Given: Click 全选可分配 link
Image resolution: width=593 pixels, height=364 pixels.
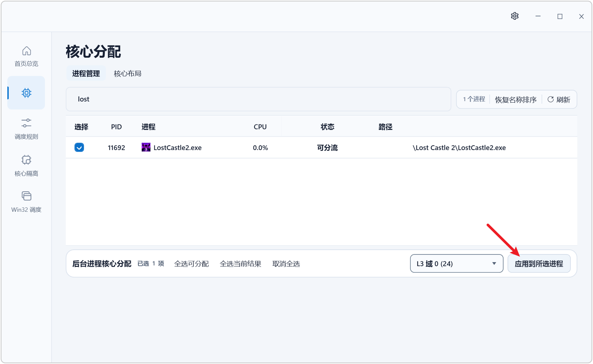Looking at the screenshot, I should click(x=191, y=264).
